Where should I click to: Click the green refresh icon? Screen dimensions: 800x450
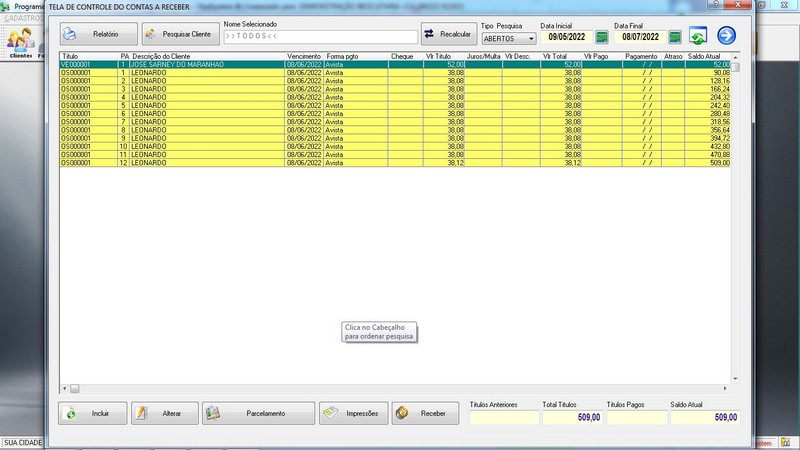pyautogui.click(x=699, y=36)
